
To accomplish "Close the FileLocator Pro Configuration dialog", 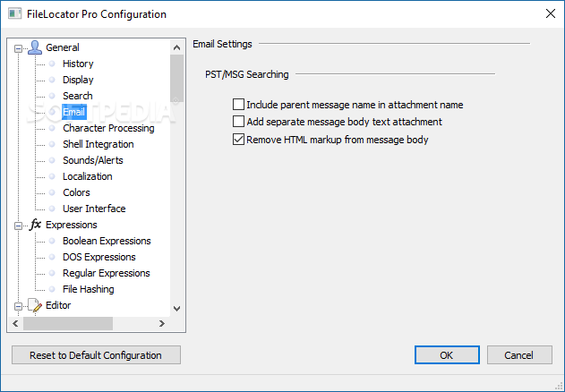I will click(551, 13).
